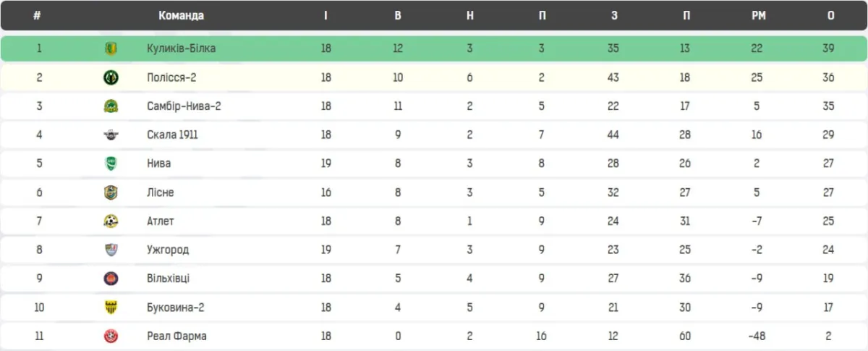Click the Куликів-Білка team crest icon
This screenshot has height=351, width=868.
tap(111, 48)
